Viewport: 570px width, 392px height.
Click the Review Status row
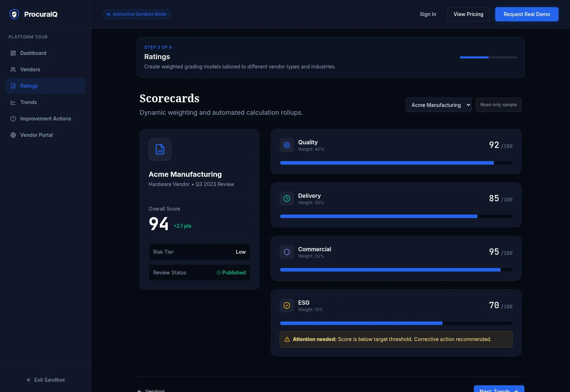tap(199, 273)
